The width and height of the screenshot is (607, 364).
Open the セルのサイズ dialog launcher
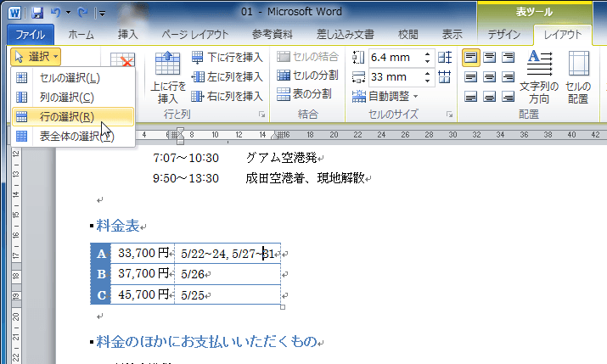pyautogui.click(x=449, y=115)
